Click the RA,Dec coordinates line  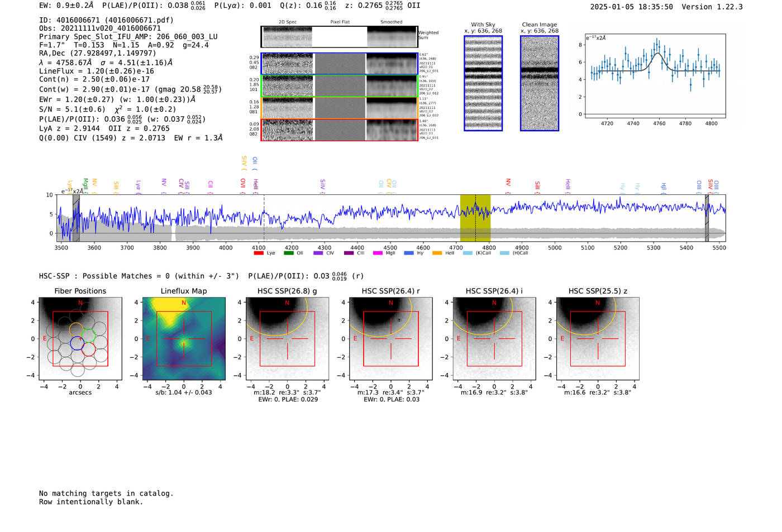(98, 54)
